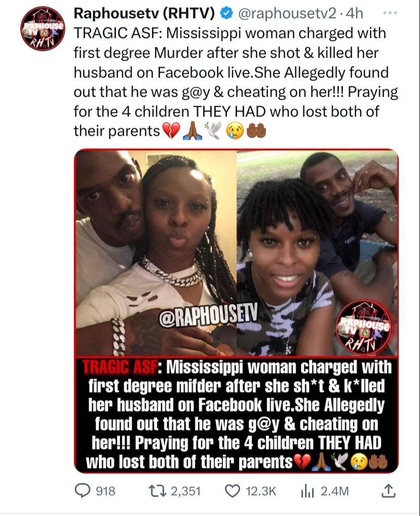Click the tweet text beginning TRAGIC ASF

(236, 82)
